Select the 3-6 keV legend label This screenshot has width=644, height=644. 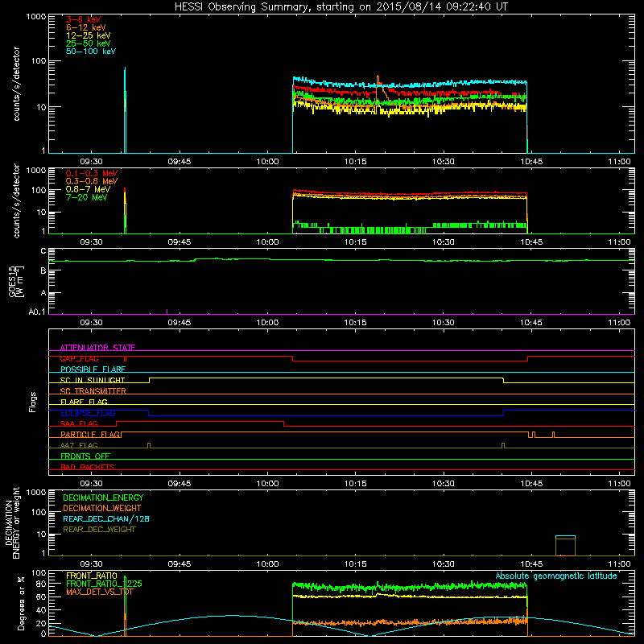click(x=84, y=19)
